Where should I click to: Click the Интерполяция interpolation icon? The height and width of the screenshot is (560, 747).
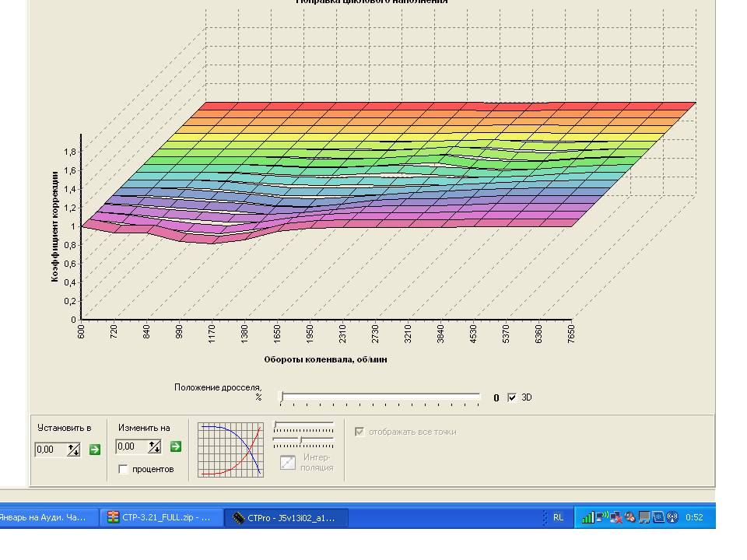(x=288, y=462)
